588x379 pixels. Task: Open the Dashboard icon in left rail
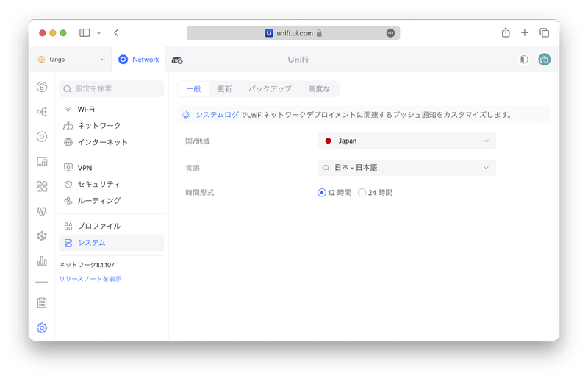pyautogui.click(x=42, y=87)
